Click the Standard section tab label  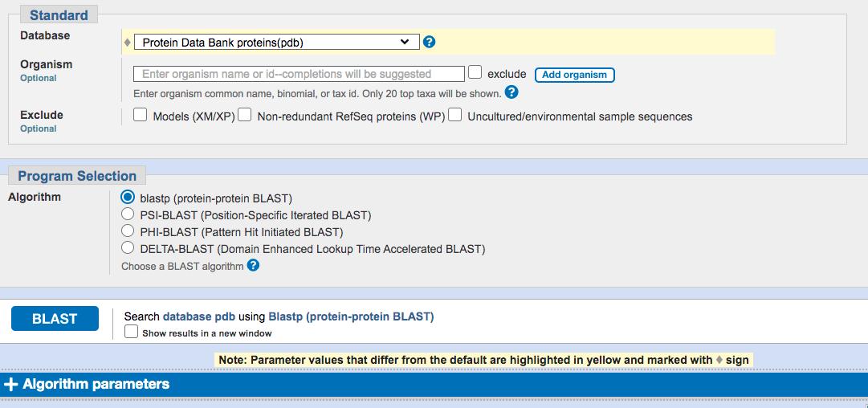point(59,15)
